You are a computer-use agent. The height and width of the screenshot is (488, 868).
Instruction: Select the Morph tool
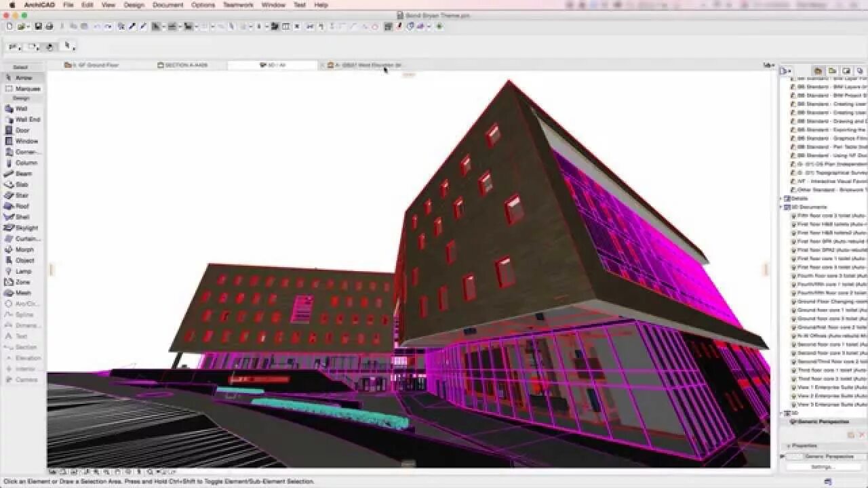(x=22, y=249)
